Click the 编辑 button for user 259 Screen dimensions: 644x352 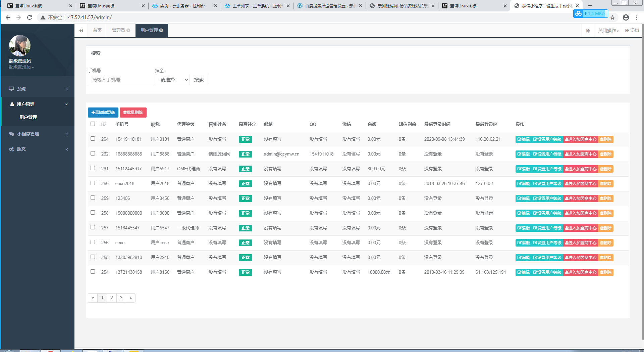[523, 199]
